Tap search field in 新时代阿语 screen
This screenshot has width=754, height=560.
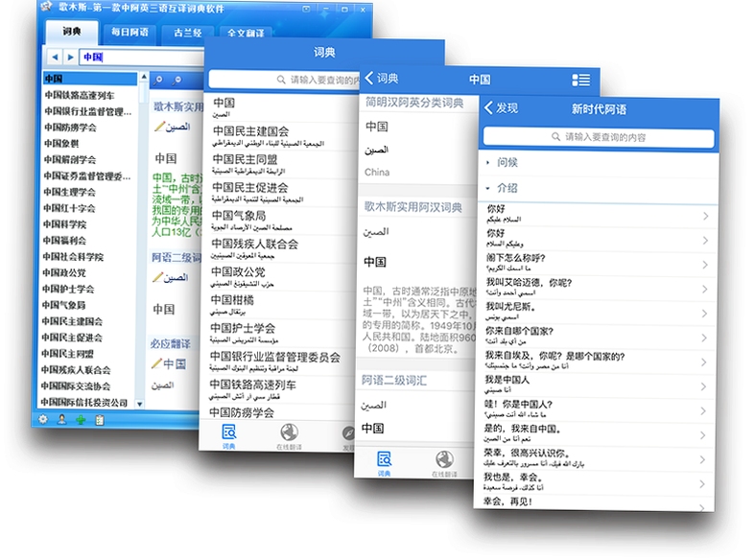599,137
